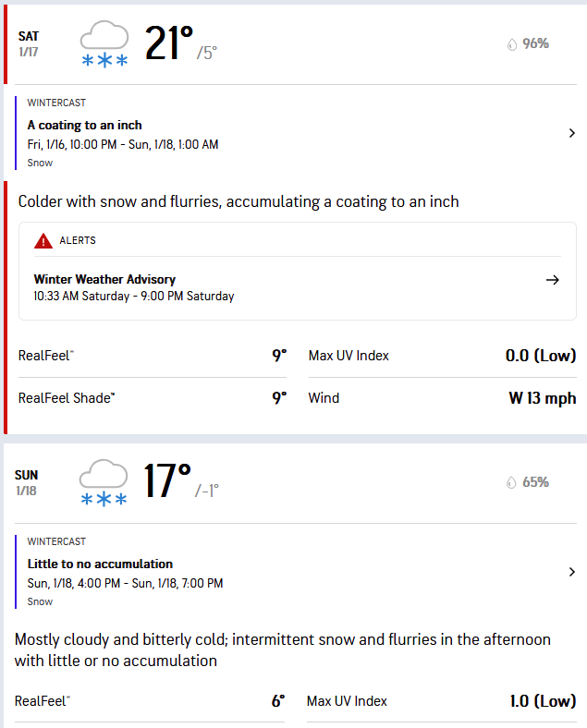The image size is (587, 728).
Task: Click Saturday's Wind W 13 mph row
Action: [x=442, y=398]
